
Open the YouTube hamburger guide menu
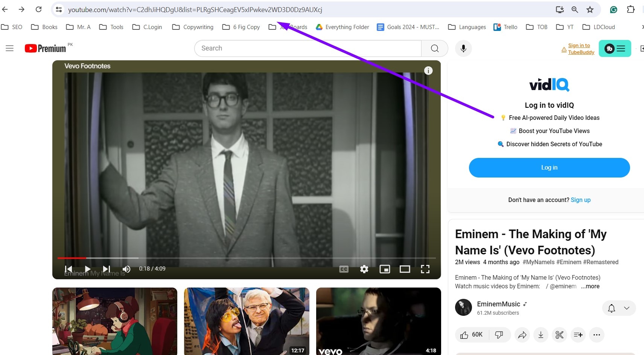(x=10, y=48)
